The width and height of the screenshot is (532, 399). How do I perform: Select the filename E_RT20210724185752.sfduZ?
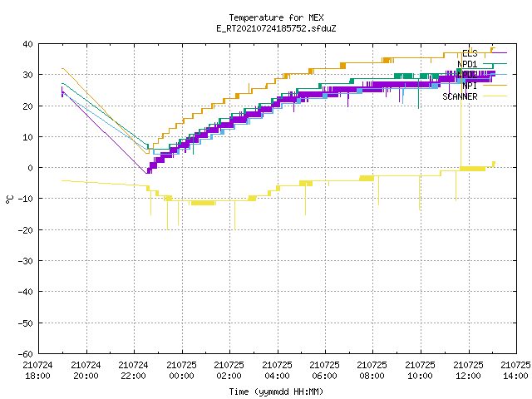click(x=276, y=28)
